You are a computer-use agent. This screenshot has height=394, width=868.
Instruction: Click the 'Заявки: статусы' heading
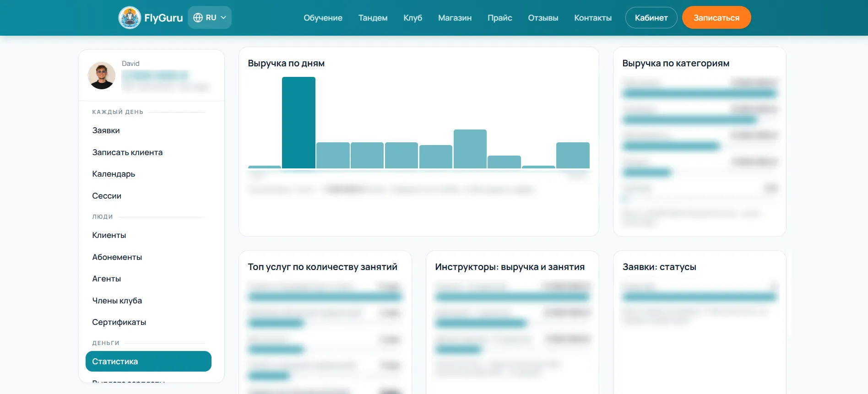click(x=659, y=267)
